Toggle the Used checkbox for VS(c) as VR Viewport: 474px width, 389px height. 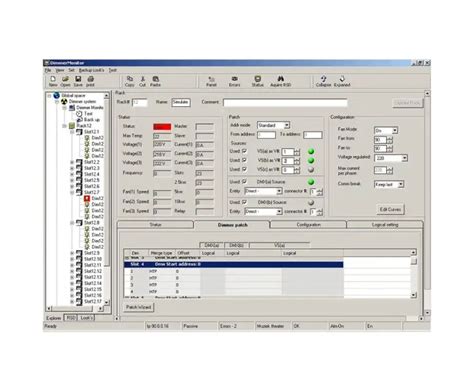pyautogui.click(x=245, y=169)
